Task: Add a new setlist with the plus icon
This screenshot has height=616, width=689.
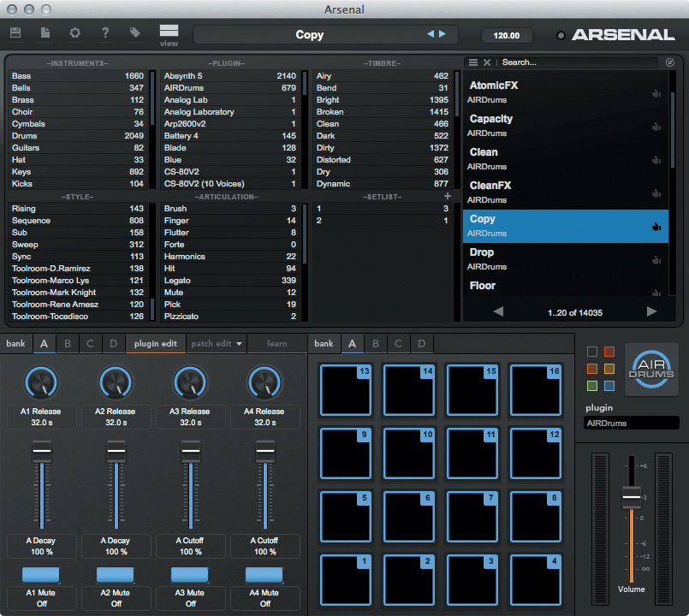Action: (x=448, y=196)
